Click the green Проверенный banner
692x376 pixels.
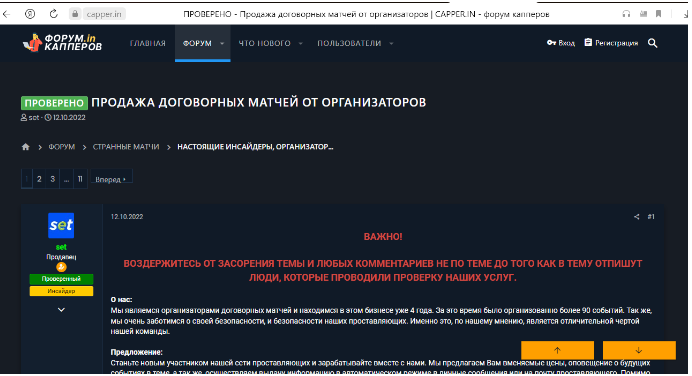(61, 279)
